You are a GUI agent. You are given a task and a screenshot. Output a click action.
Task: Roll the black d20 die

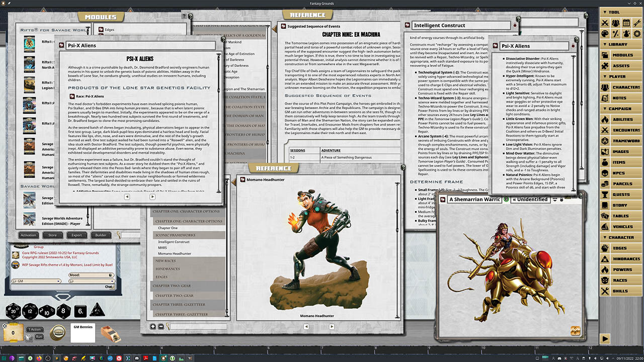pyautogui.click(x=13, y=311)
